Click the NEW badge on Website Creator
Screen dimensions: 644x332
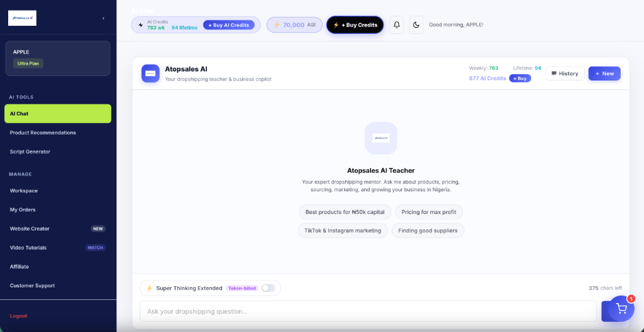pos(97,229)
